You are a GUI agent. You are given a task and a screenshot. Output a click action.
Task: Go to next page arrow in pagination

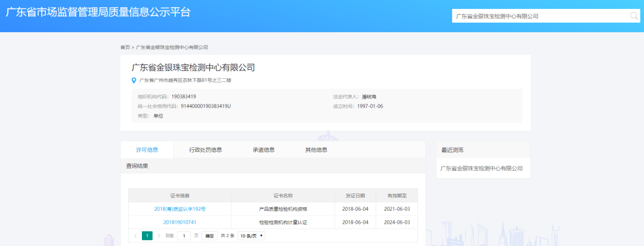click(159, 236)
